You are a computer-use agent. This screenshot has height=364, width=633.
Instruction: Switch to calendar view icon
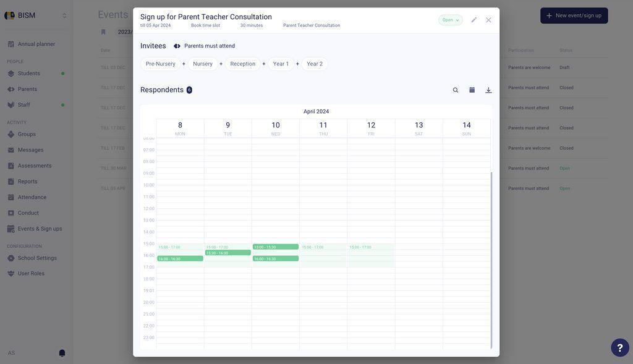pyautogui.click(x=472, y=90)
